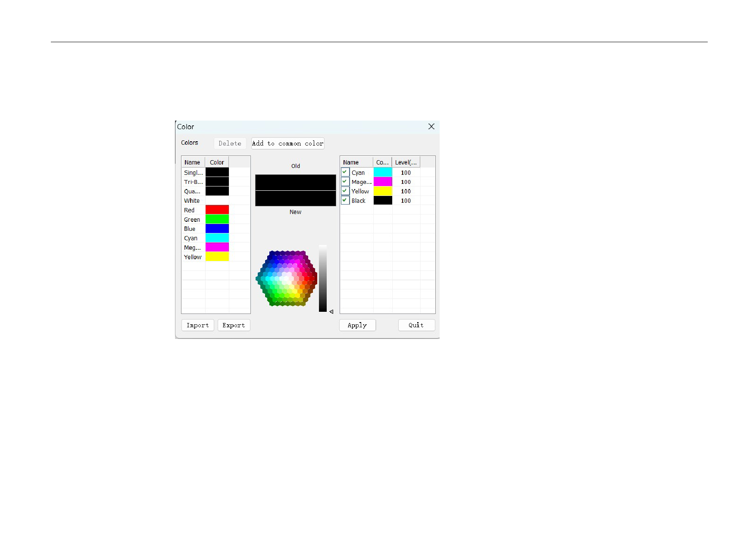Click the Old color preview bar
This screenshot has height=534, width=756.
[295, 182]
